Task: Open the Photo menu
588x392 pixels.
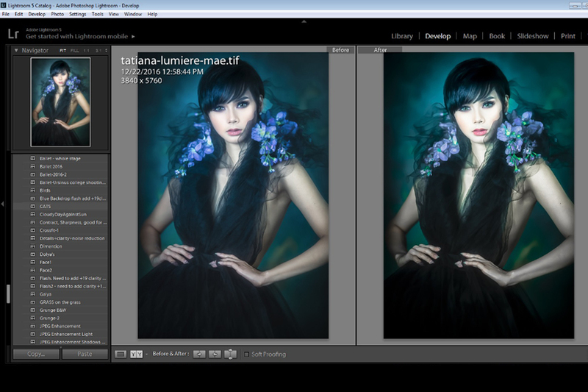Action: 57,14
